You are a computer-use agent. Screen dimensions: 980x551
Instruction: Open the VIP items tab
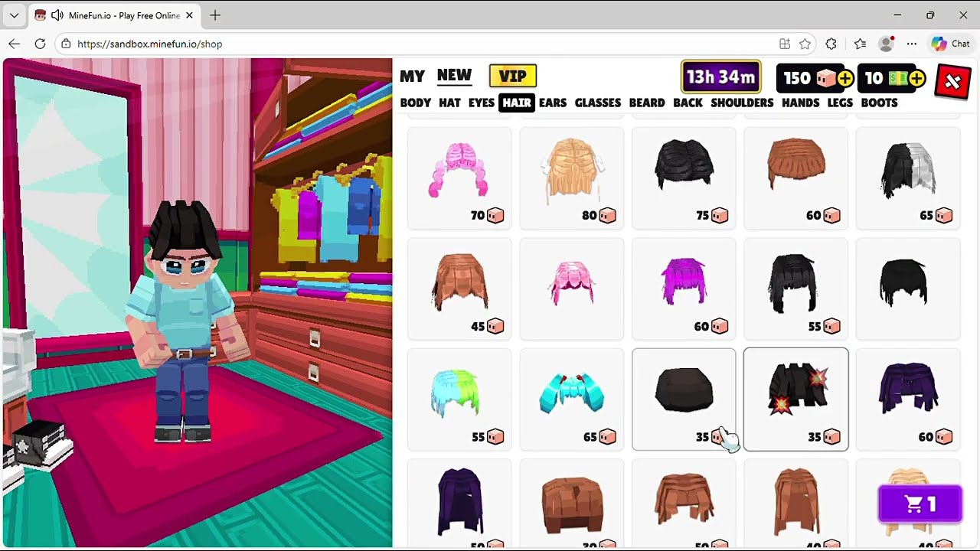point(513,76)
